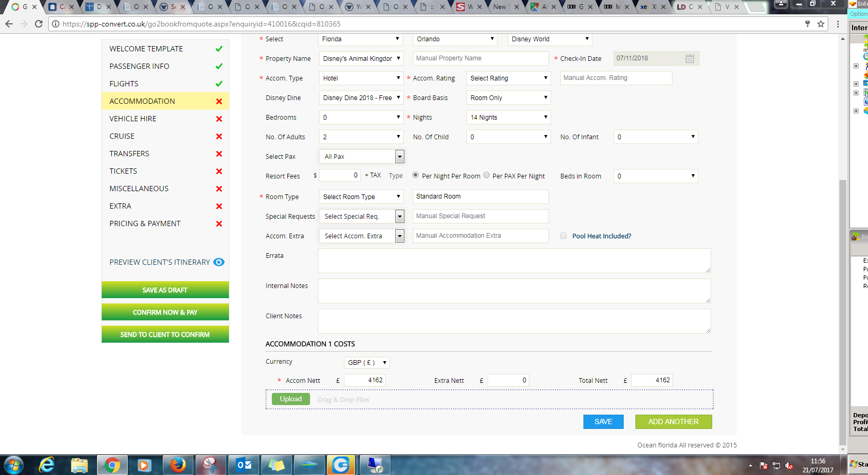This screenshot has height=475, width=868.
Task: Click the Save As Draft button
Action: coord(165,290)
